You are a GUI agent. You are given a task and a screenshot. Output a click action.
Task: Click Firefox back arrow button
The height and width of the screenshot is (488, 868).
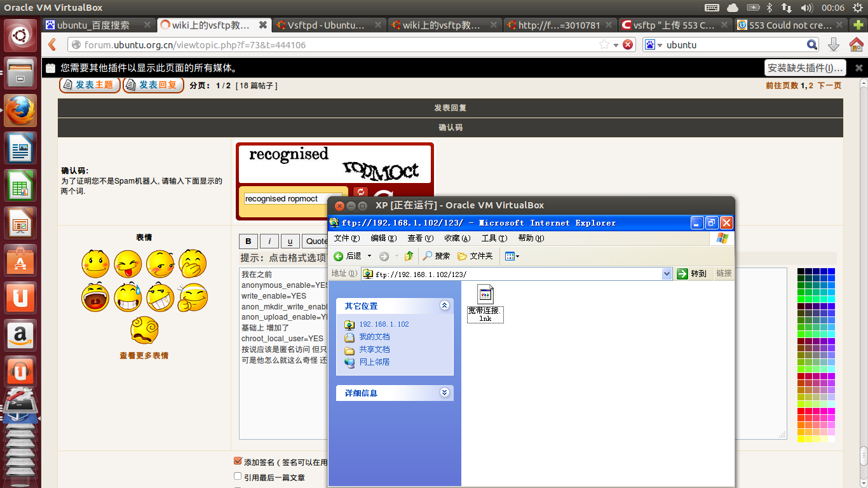click(53, 44)
